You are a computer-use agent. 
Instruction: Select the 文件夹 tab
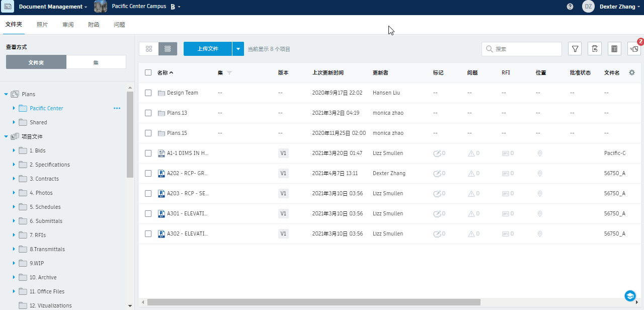[x=14, y=24]
